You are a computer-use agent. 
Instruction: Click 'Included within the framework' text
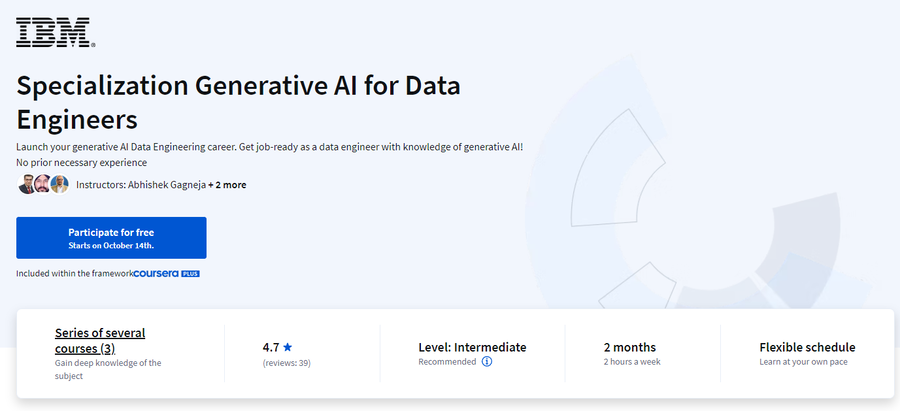click(x=75, y=274)
